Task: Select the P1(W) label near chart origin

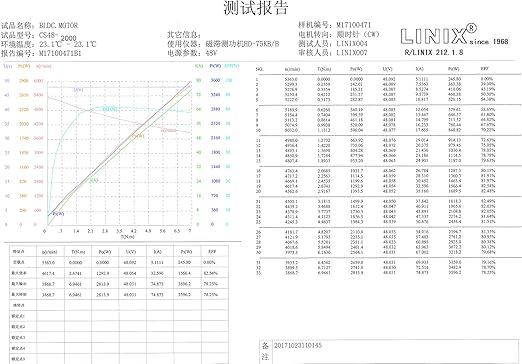Action: (58, 214)
